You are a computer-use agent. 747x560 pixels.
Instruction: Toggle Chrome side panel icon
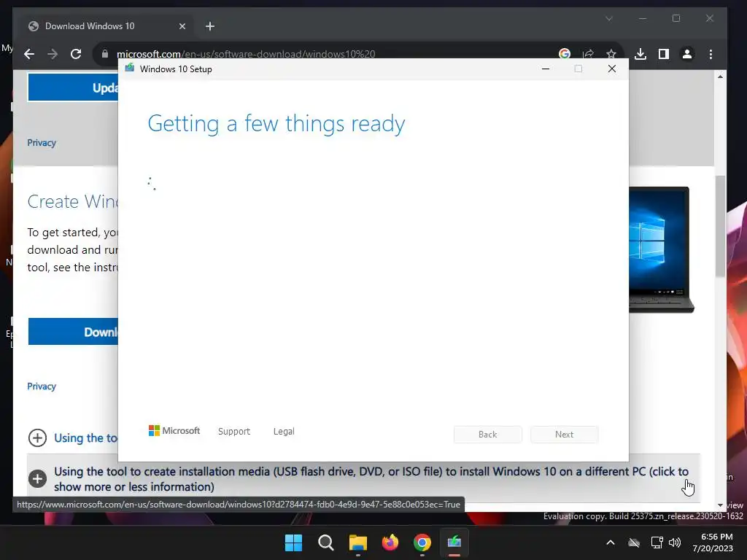pos(664,54)
